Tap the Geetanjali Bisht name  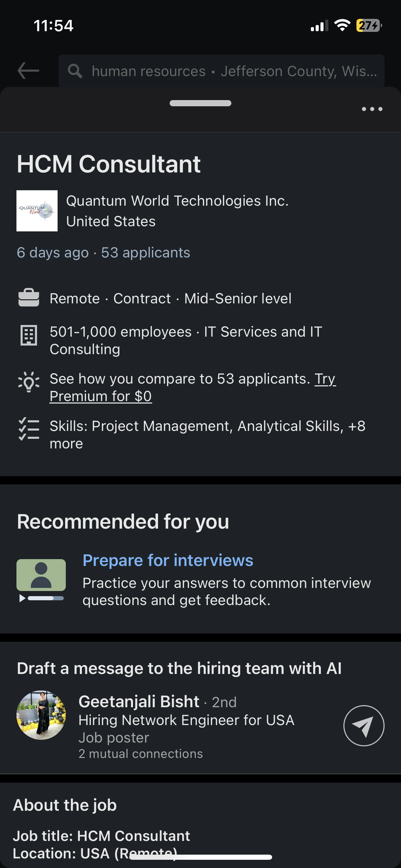[x=139, y=701]
